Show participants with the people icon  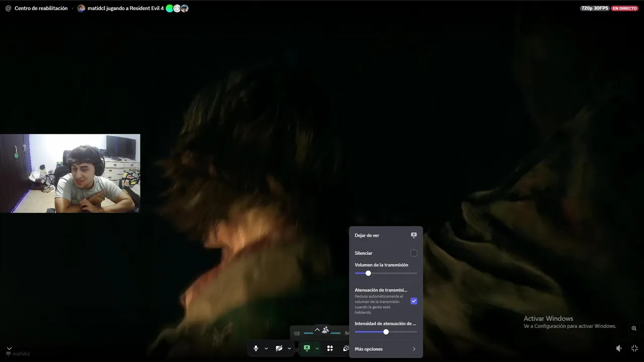coord(326,330)
